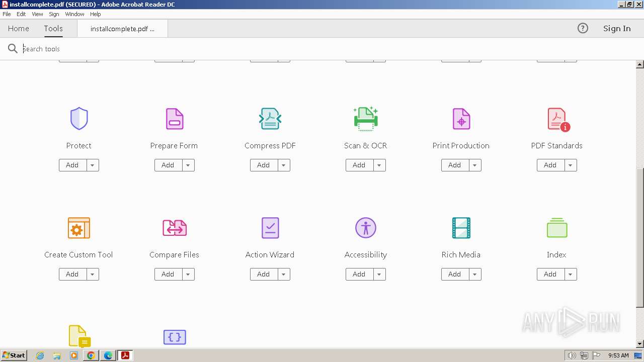Open the Index tool icon
This screenshot has height=362, width=644.
pyautogui.click(x=557, y=228)
